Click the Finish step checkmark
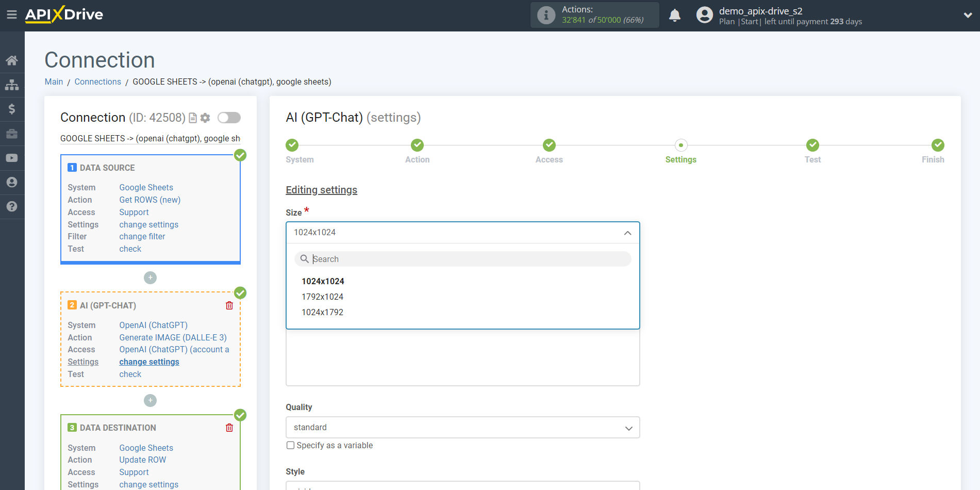Image resolution: width=980 pixels, height=490 pixels. click(938, 145)
